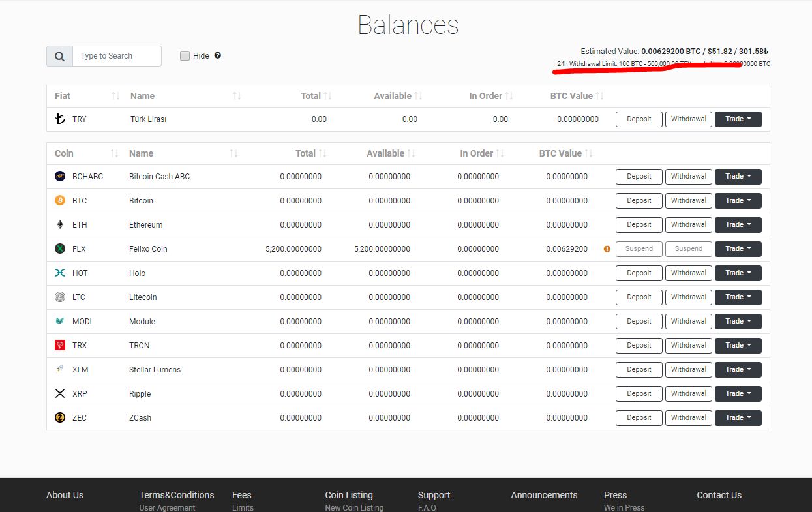Click the orange warning icon in FLX row
The width and height of the screenshot is (812, 512).
pos(607,248)
